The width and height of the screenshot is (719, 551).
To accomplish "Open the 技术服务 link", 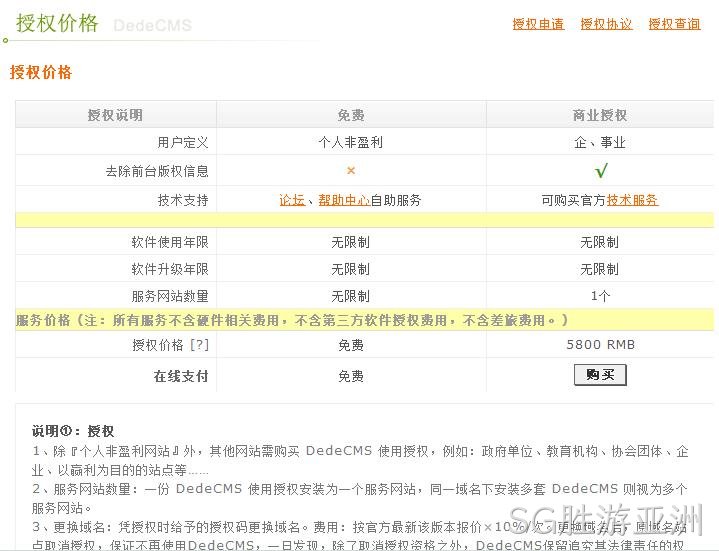I will coord(632,200).
